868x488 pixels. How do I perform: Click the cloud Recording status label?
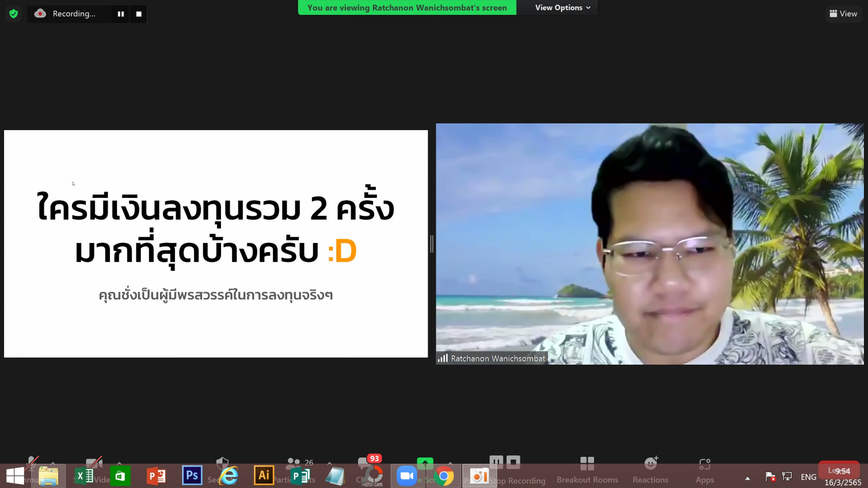click(65, 14)
